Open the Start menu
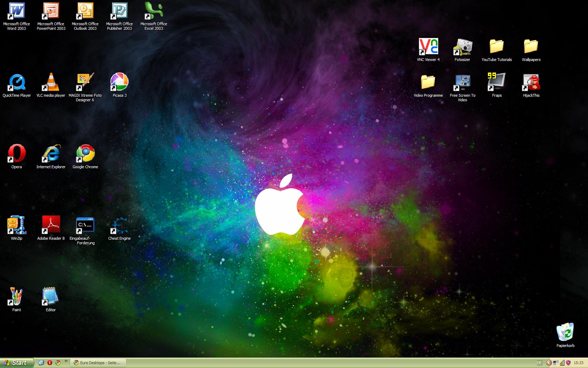The image size is (588, 368). 17,363
